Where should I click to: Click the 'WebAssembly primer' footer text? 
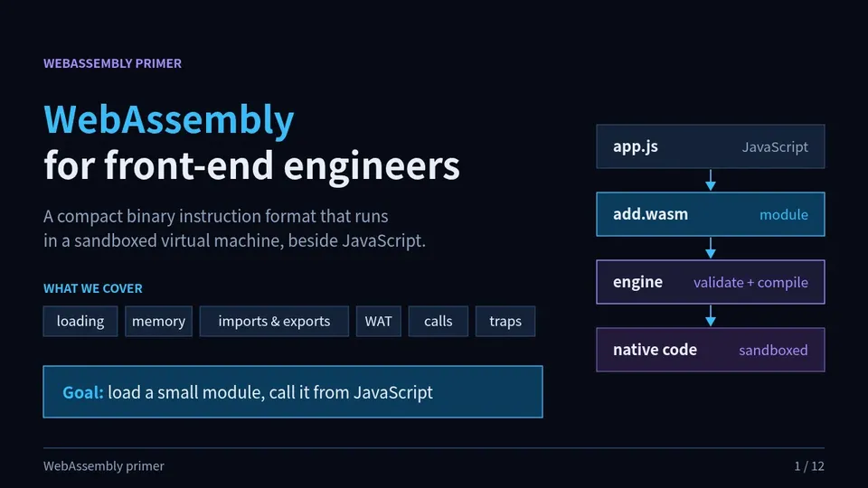point(104,466)
